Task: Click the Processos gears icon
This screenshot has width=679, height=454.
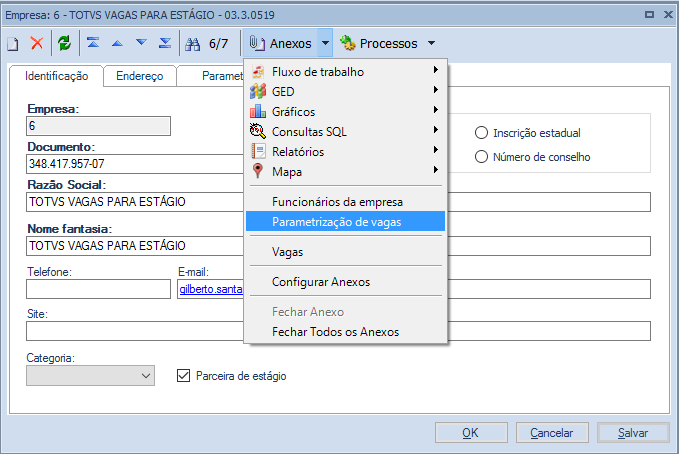Action: pos(347,43)
